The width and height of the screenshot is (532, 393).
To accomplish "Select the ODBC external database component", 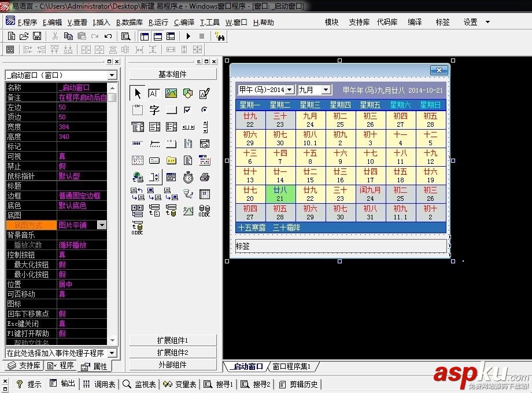I will tap(138, 227).
